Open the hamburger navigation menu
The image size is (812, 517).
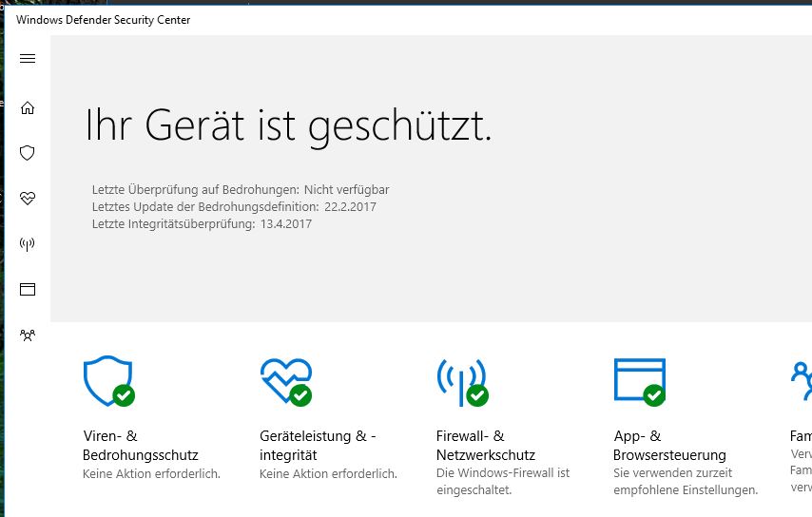point(28,59)
